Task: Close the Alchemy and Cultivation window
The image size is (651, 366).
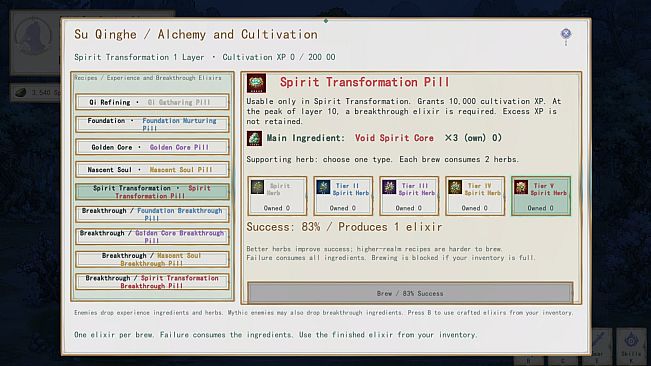Action: click(x=565, y=34)
